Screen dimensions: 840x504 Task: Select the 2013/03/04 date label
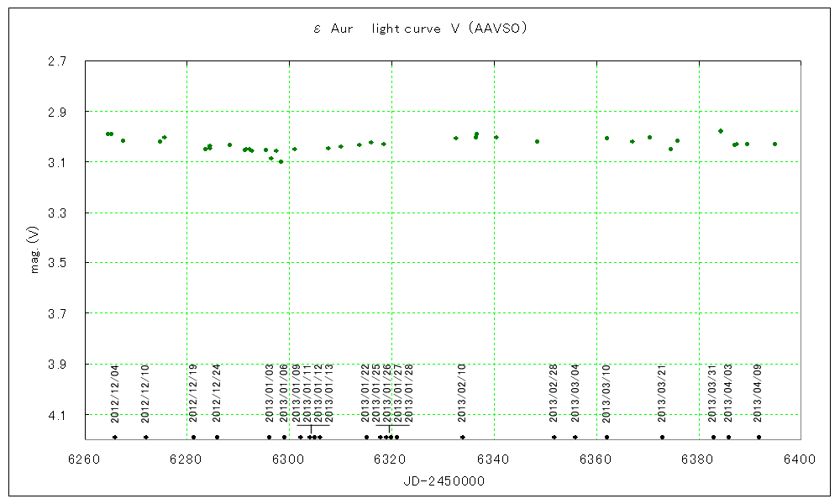coord(575,393)
